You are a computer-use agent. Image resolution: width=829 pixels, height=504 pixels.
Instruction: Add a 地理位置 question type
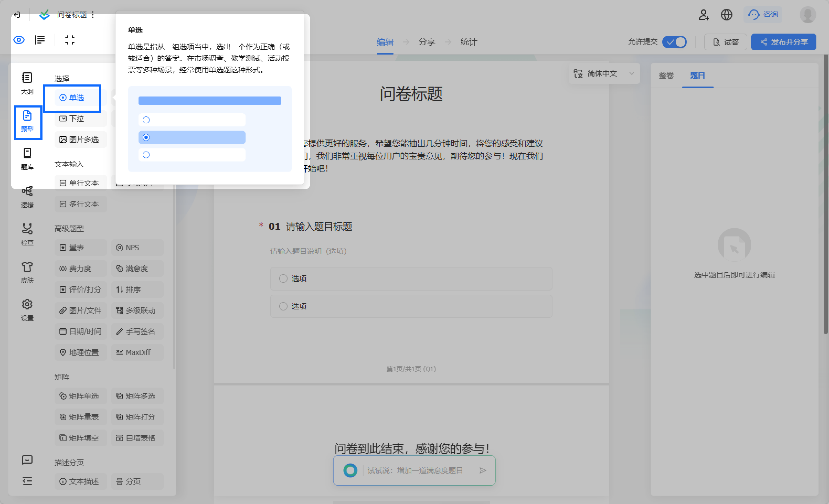(x=81, y=352)
